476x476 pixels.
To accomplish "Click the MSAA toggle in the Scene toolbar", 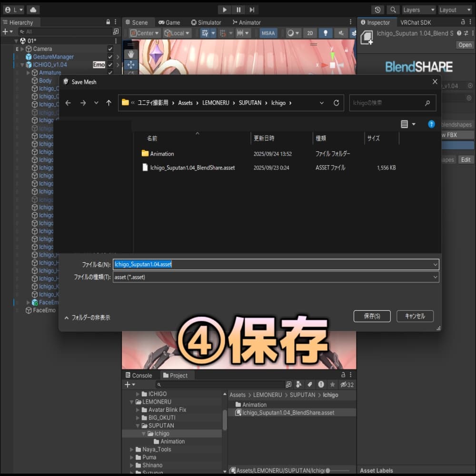I will (x=268, y=33).
